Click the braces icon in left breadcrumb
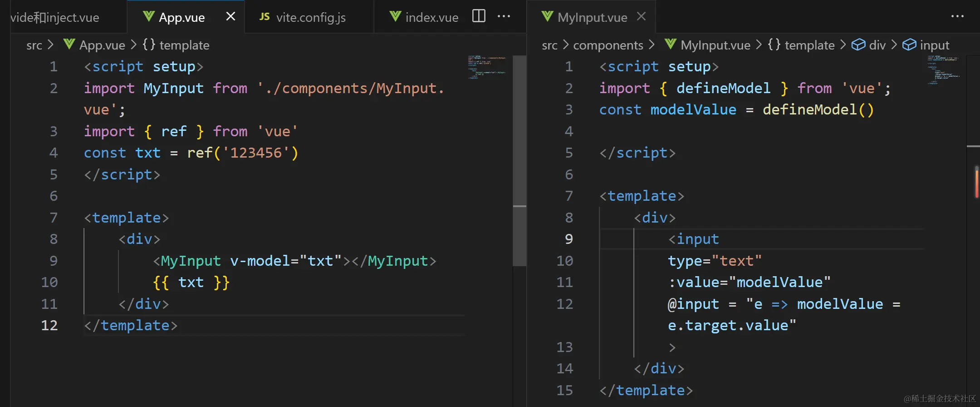The height and width of the screenshot is (407, 980). pos(149,44)
